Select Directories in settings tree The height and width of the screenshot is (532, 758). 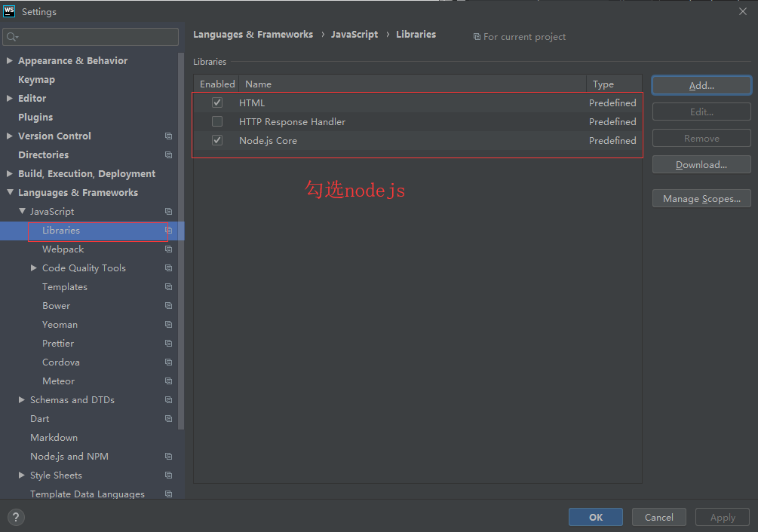44,155
